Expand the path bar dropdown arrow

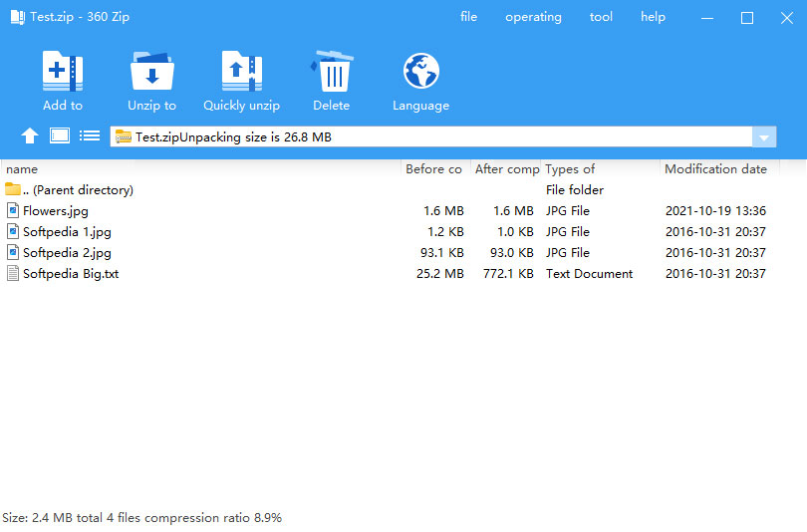[764, 137]
